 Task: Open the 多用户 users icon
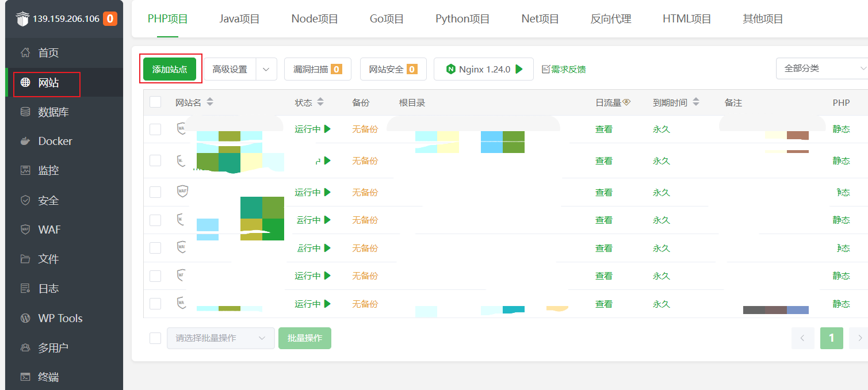pos(25,347)
